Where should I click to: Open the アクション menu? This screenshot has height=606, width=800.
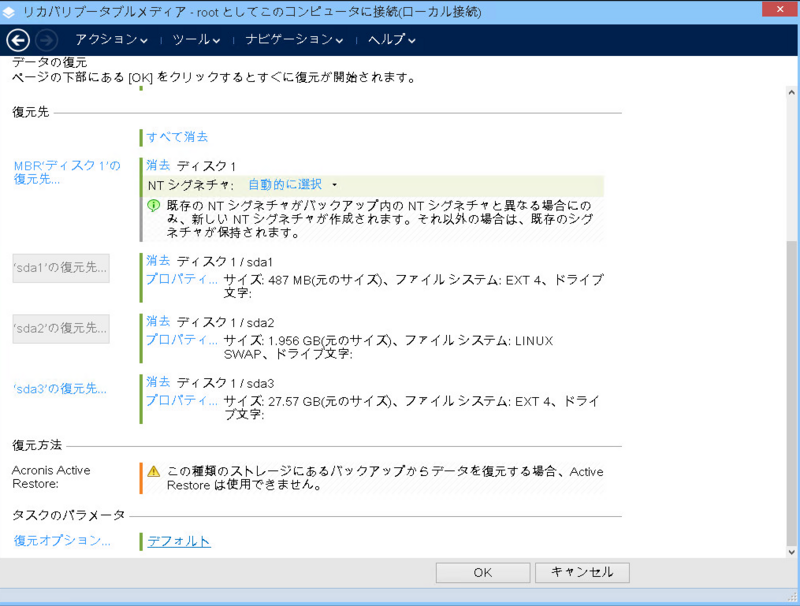coord(111,40)
